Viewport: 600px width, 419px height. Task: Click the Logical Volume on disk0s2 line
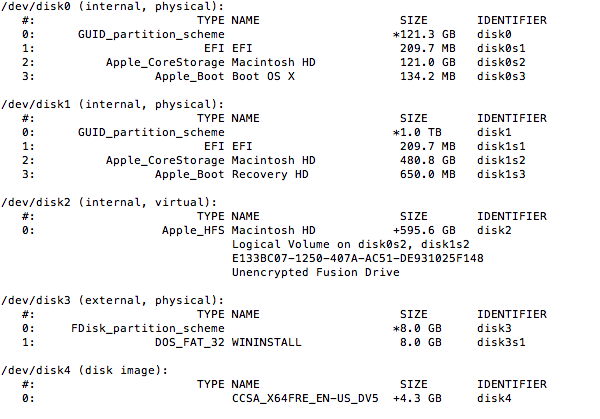[x=350, y=244]
